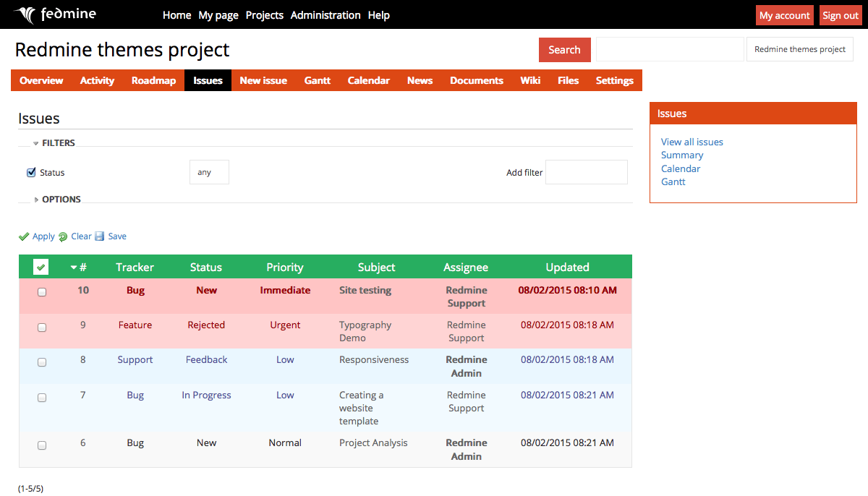Toggle select-all checkbox in table header
868x496 pixels.
[41, 267]
